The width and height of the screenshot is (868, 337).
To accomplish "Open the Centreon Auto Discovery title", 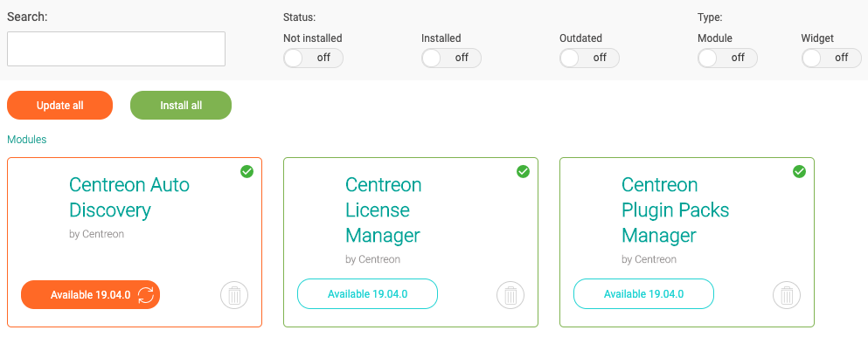I will tap(129, 197).
